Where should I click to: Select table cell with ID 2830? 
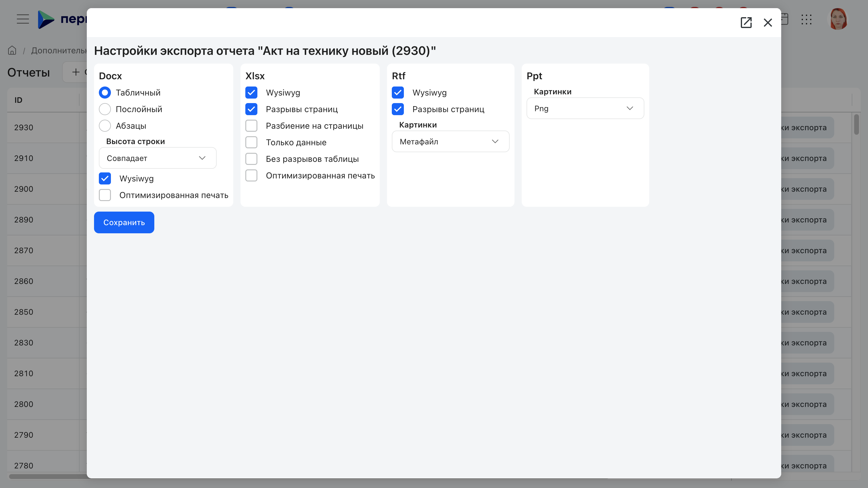[43, 343]
